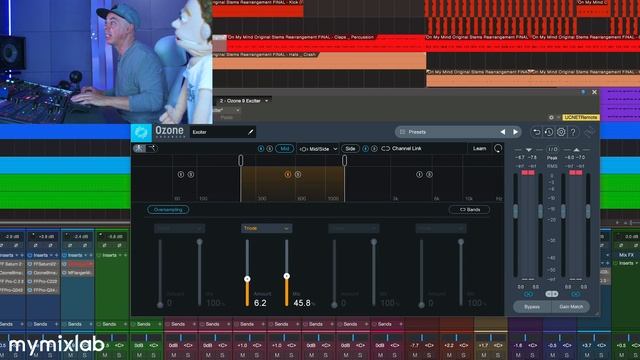Click Side channel power icon
The width and height of the screenshot is (640, 360).
[365, 149]
